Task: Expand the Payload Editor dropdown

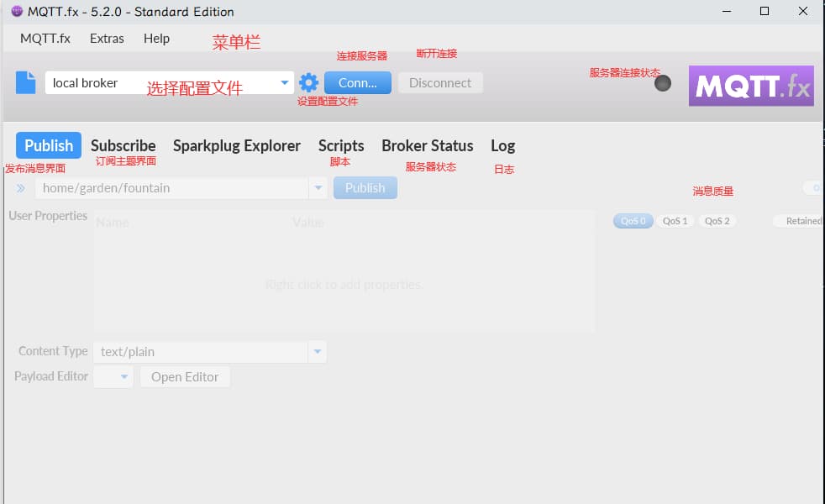Action: tap(124, 377)
